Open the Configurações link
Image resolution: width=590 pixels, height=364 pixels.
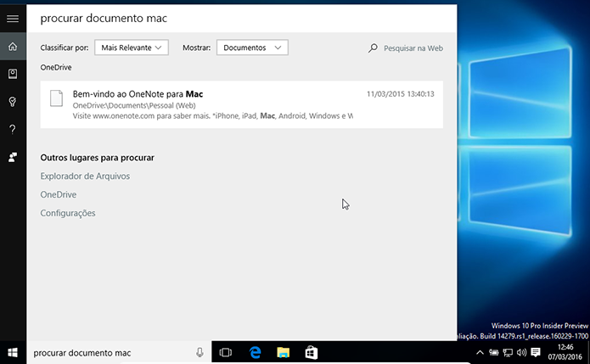(68, 213)
